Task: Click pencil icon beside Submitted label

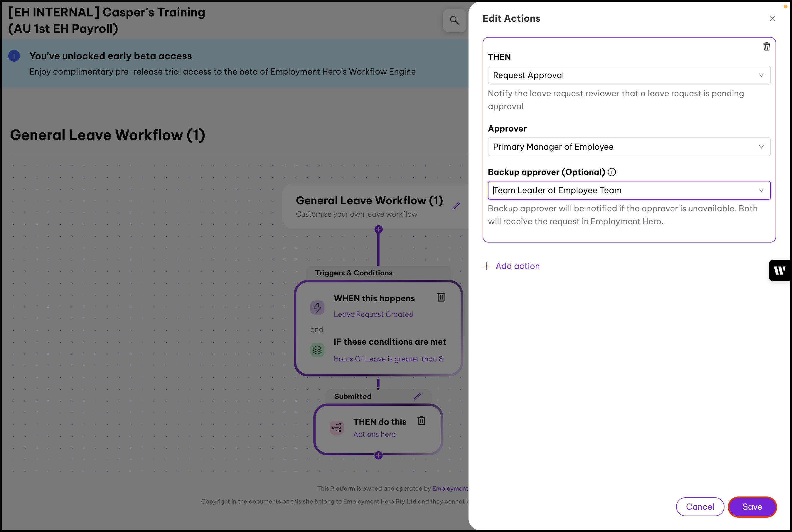Action: click(417, 396)
